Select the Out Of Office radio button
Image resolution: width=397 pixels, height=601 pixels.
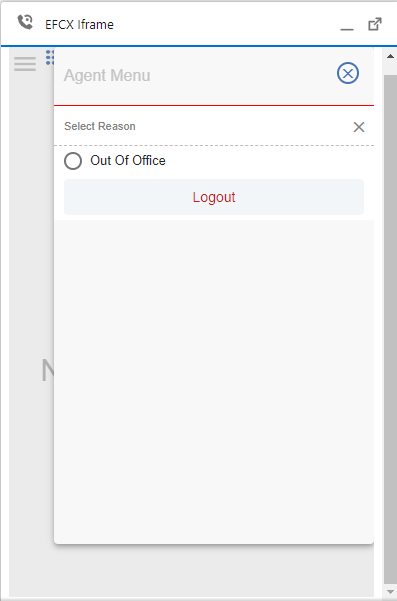point(73,161)
